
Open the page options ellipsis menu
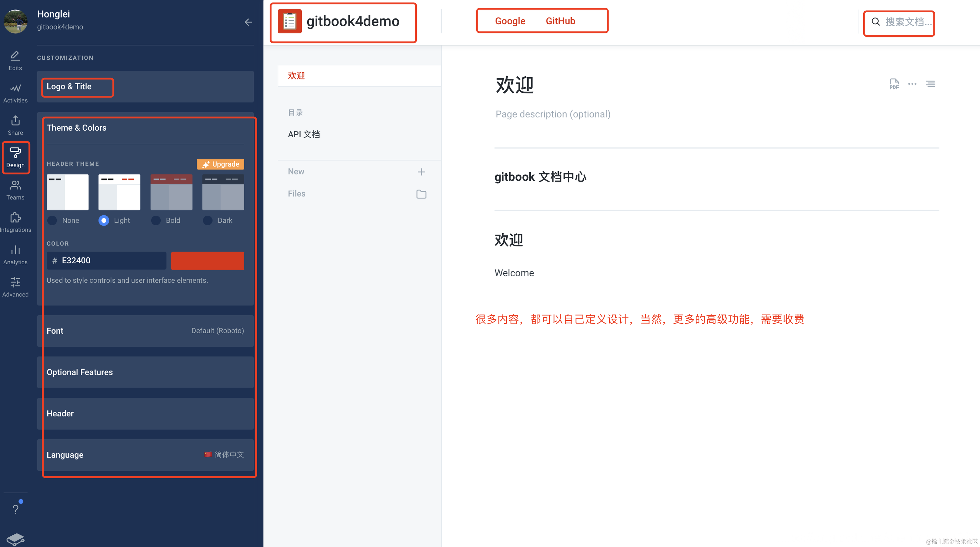[x=912, y=84]
